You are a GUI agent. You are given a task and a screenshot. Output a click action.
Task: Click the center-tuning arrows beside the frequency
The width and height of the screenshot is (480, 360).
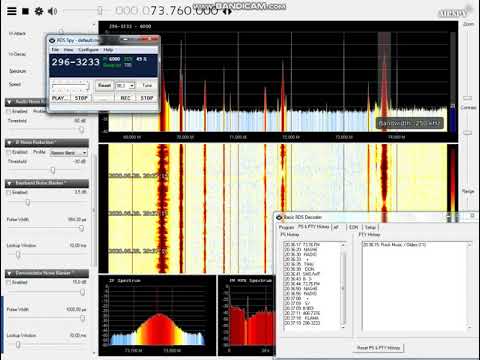click(x=227, y=12)
